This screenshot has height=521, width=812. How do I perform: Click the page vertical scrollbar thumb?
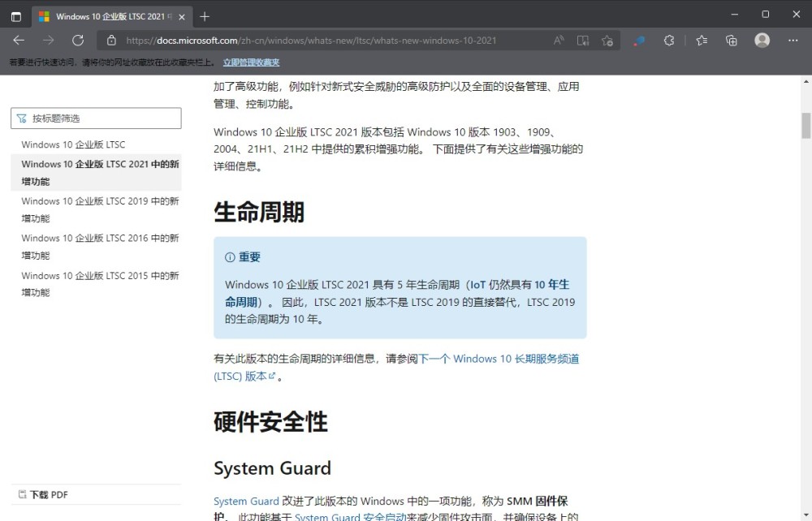click(x=806, y=126)
